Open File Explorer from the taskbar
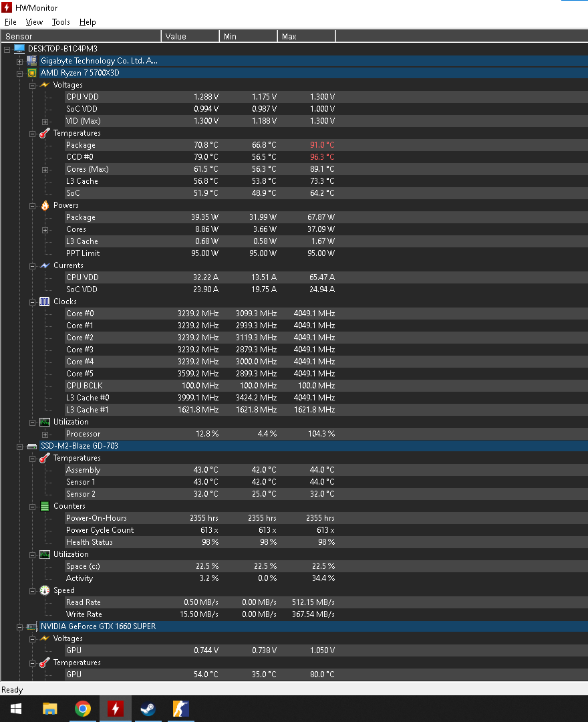588x722 pixels. (49, 709)
